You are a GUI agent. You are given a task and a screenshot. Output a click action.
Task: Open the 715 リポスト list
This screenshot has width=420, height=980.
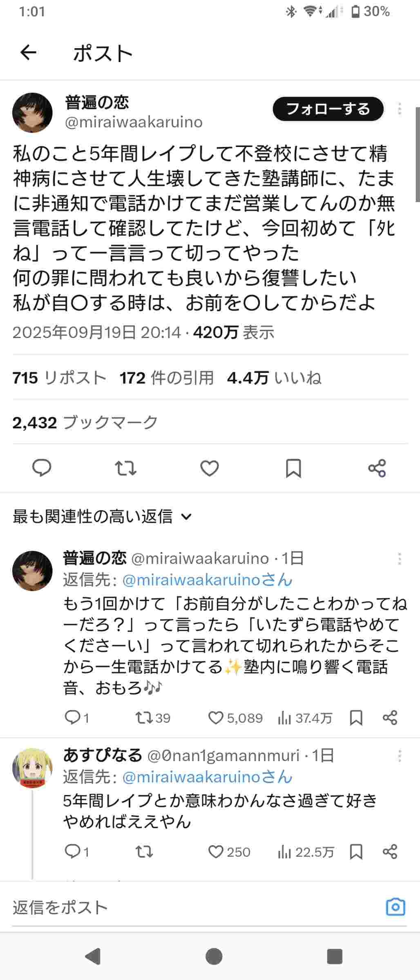click(59, 378)
